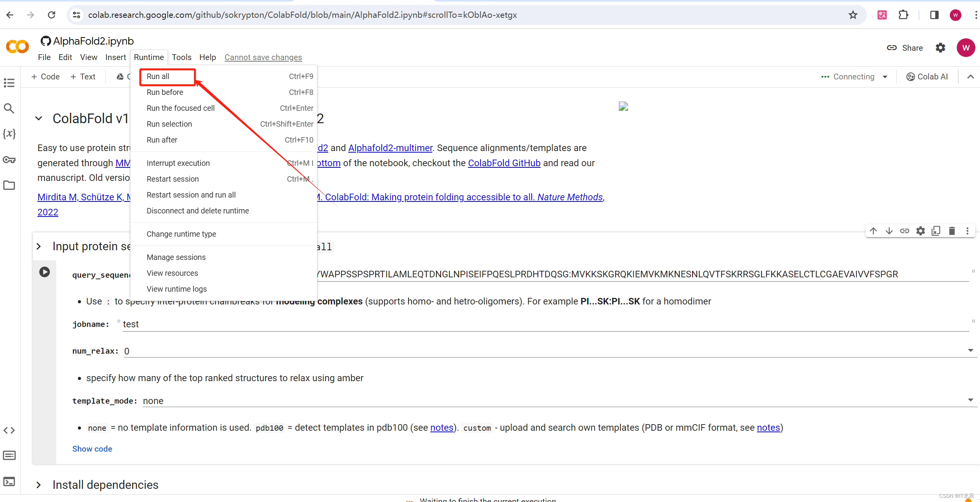Screen dimensions: 980x502
Task: Delete the cell with trash icon
Action: click(x=952, y=231)
